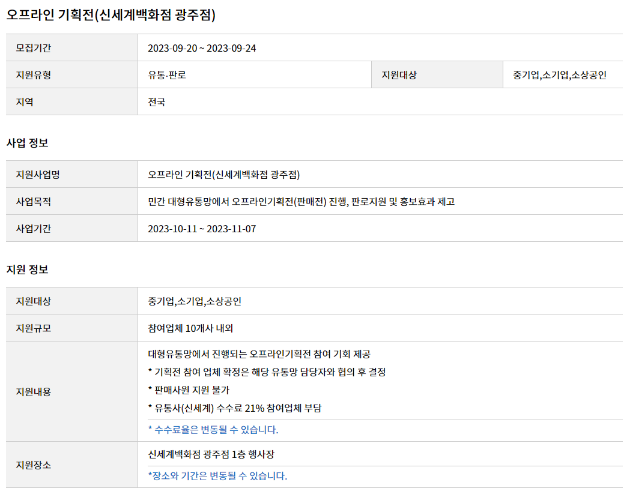Viewport: 623px width, 493px height.
Task: Click the 지원사업명 label cell
Action: click(72, 174)
